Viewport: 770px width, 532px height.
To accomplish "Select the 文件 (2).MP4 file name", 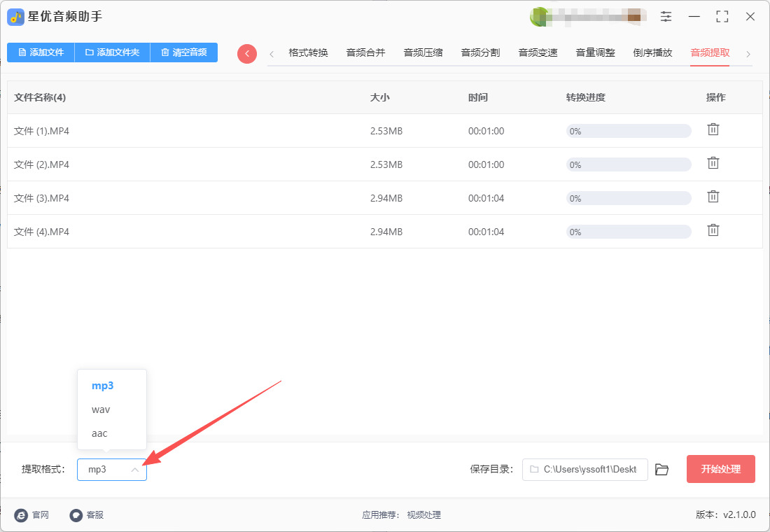I will [42, 164].
